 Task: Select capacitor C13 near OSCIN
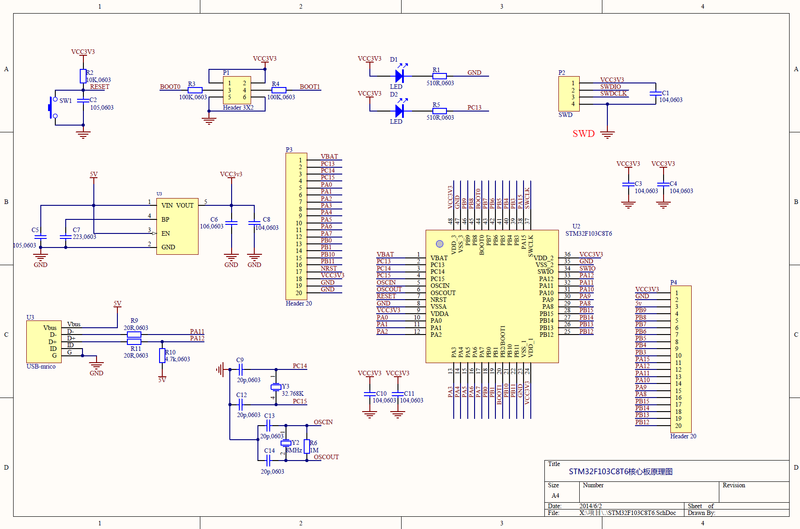[269, 425]
